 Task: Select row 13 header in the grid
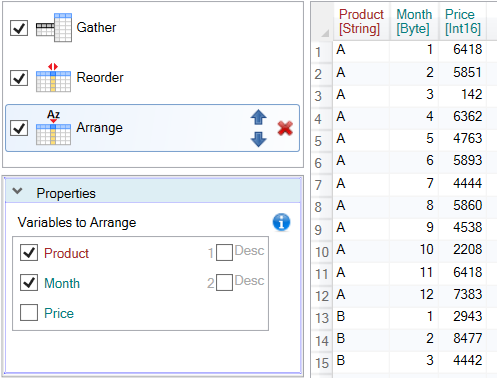(322, 318)
